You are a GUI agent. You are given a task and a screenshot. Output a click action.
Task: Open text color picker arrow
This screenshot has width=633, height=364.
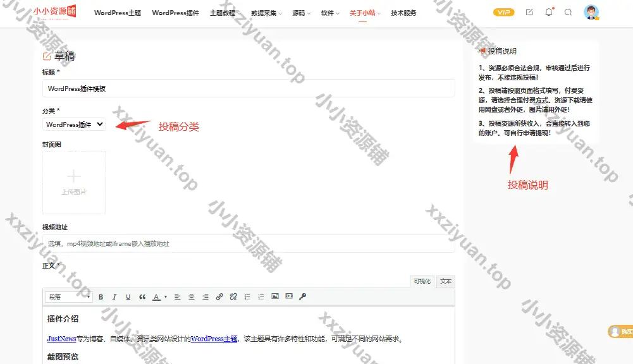(166, 297)
